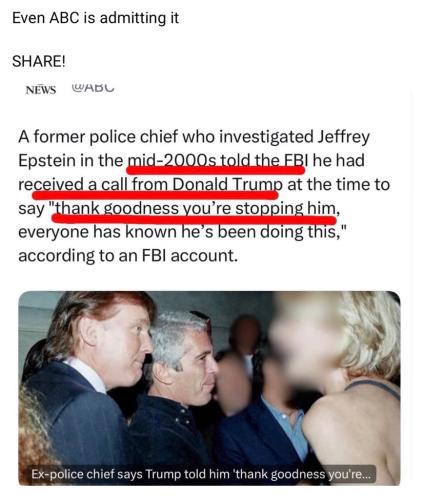425x500 pixels.
Task: Click the word 'Jeffrey' in the post
Action: click(x=343, y=137)
